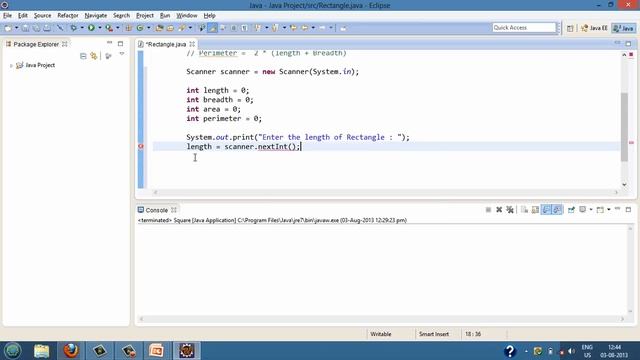This screenshot has width=640, height=360.
Task: Toggle Show Console When Standard Error Changes
Action: (x=557, y=210)
